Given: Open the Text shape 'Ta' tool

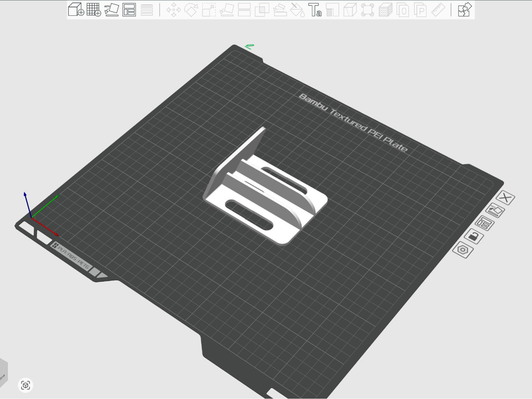Looking at the screenshot, I should coord(315,10).
